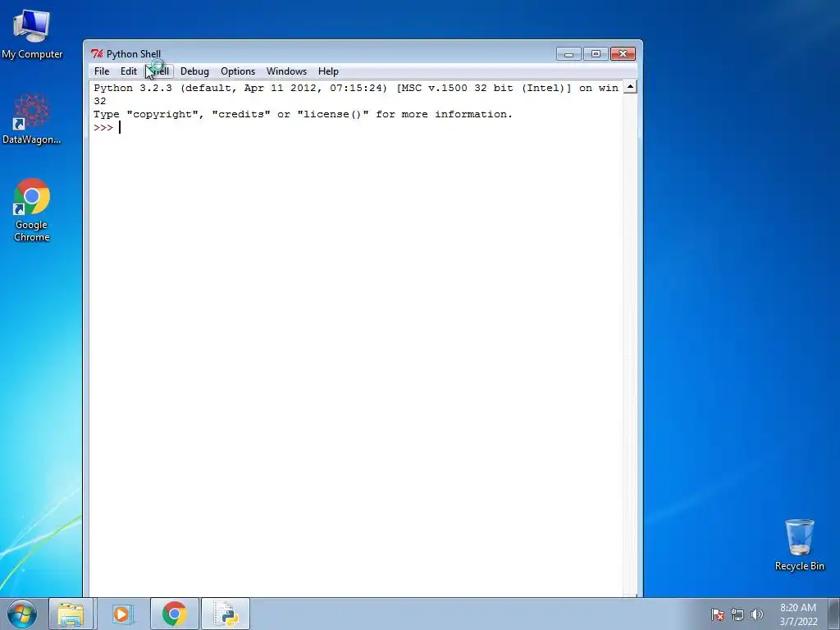Open the Help menu

coord(328,71)
